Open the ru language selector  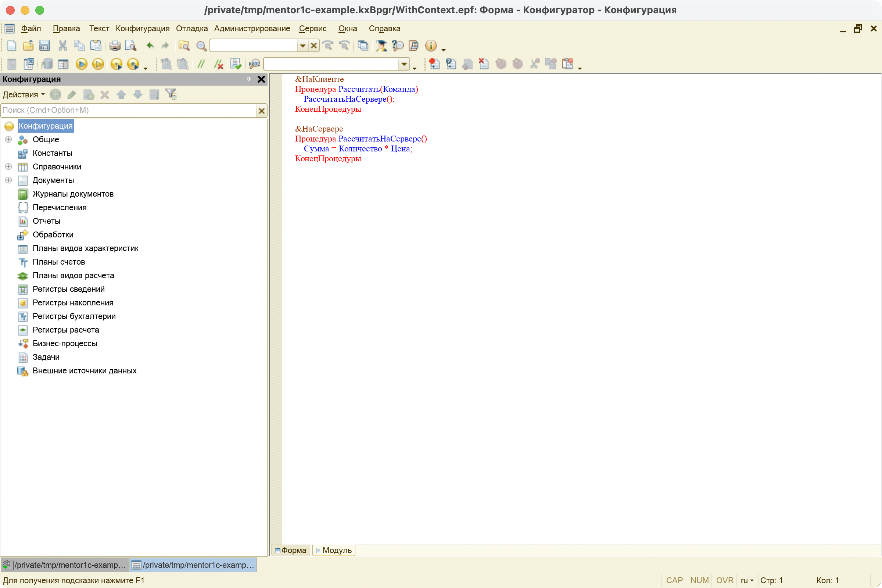[747, 580]
